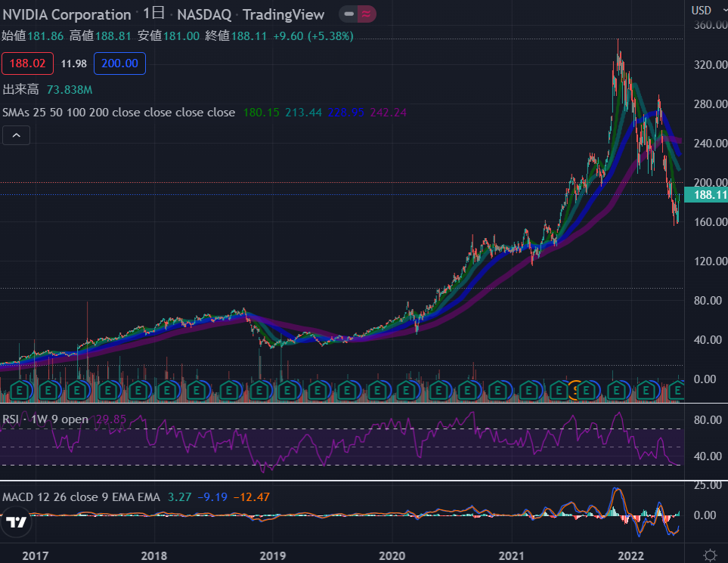Image resolution: width=728 pixels, height=563 pixels.
Task: Click the purple SMA 200 value 242.24
Action: point(388,113)
